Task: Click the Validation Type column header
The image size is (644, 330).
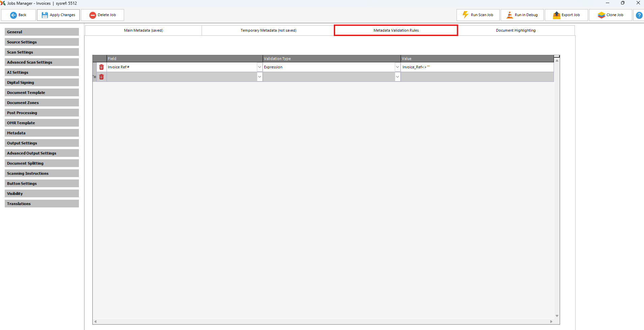Action: click(x=332, y=59)
